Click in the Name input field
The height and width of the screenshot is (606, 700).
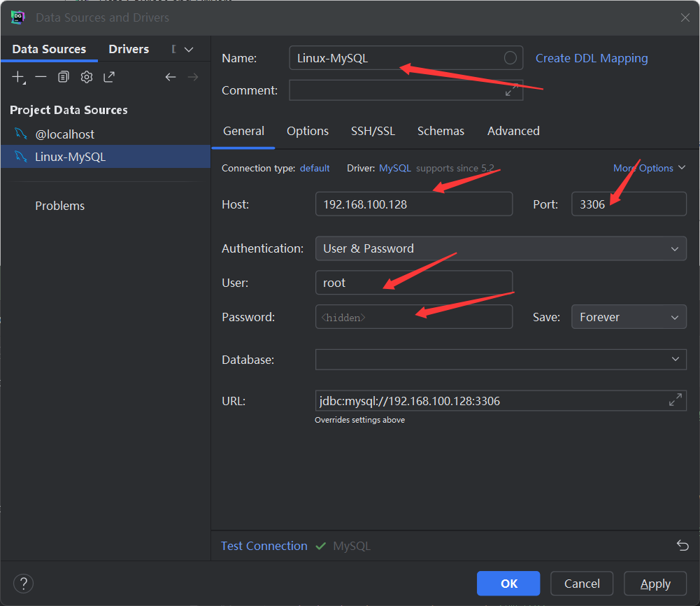(406, 57)
